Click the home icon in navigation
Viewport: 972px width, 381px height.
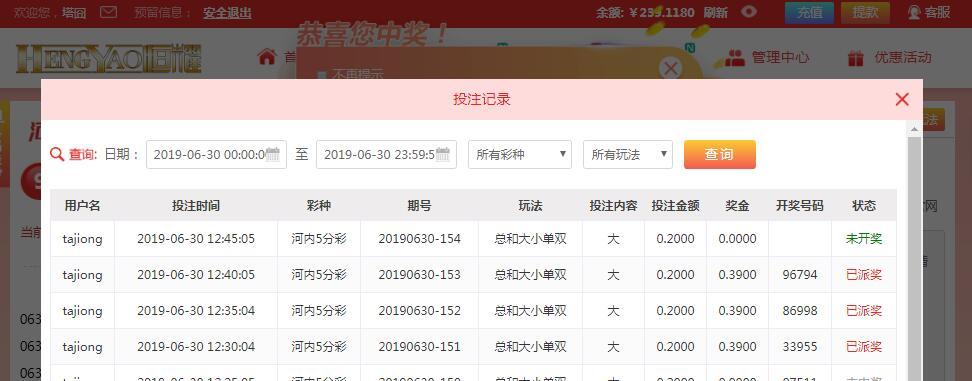point(267,57)
